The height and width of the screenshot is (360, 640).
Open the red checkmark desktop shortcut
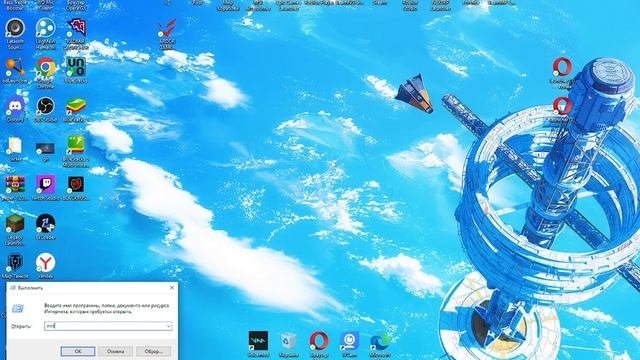point(167,29)
